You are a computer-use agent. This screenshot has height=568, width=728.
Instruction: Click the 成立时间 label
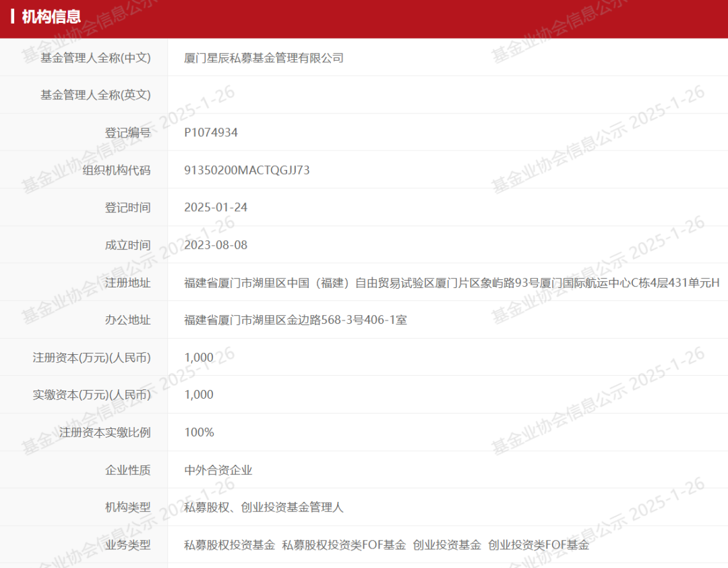pyautogui.click(x=127, y=245)
